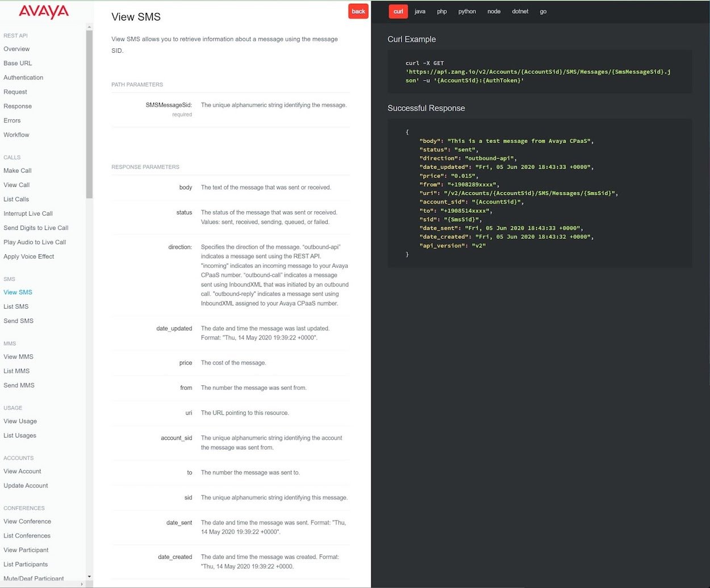Click the Curl Example heading
This screenshot has height=588, width=710.
pos(412,39)
